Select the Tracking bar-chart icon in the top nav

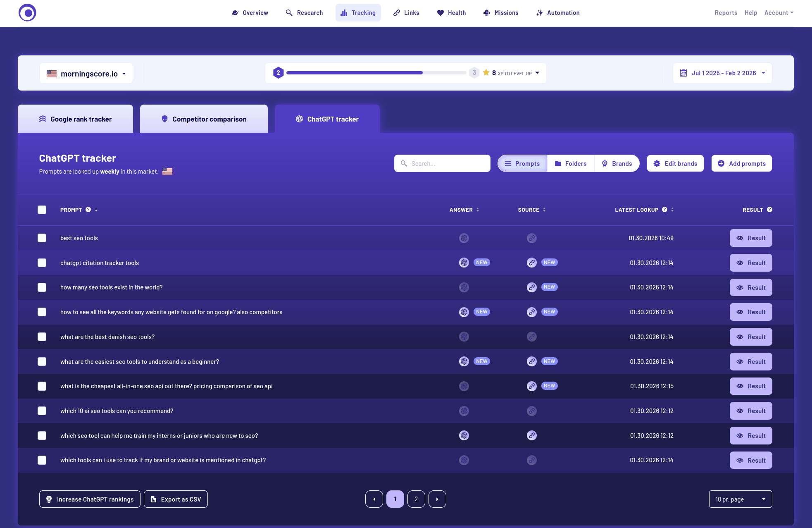pos(344,12)
